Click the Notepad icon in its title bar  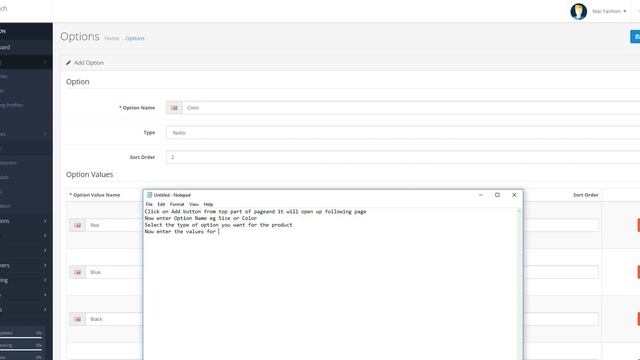149,195
